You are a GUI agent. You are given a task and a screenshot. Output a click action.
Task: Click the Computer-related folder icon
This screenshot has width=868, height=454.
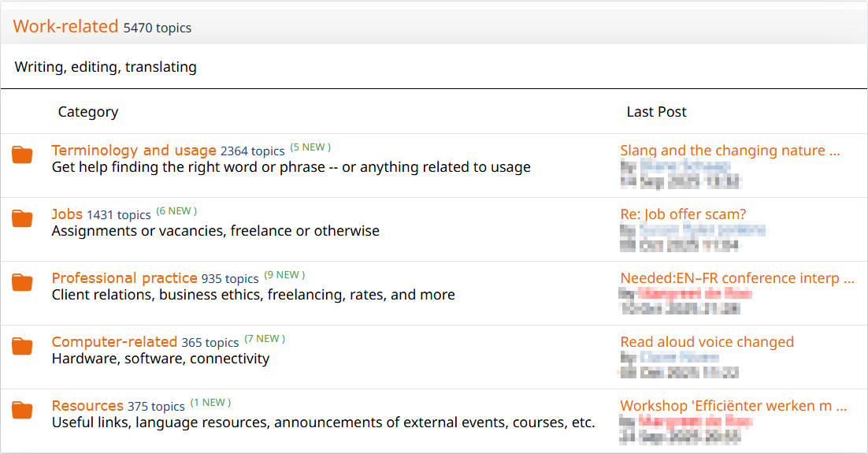tap(22, 347)
